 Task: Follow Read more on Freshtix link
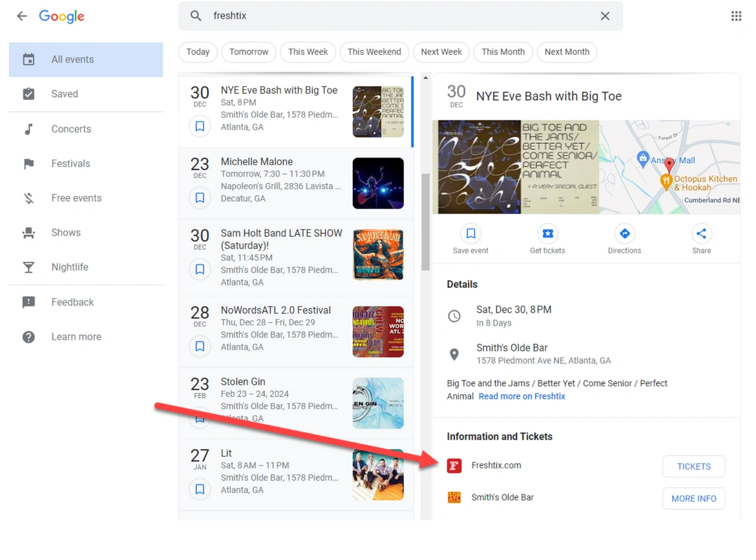[522, 397]
